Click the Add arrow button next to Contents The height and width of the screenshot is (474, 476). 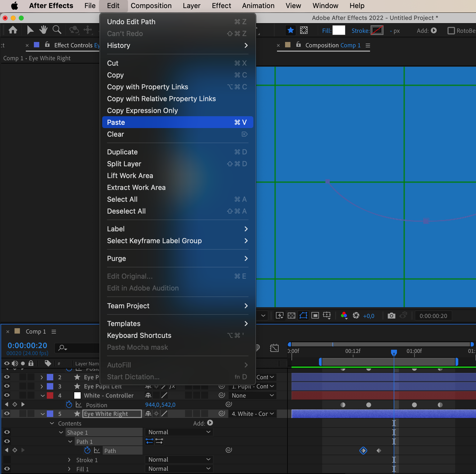210,423
